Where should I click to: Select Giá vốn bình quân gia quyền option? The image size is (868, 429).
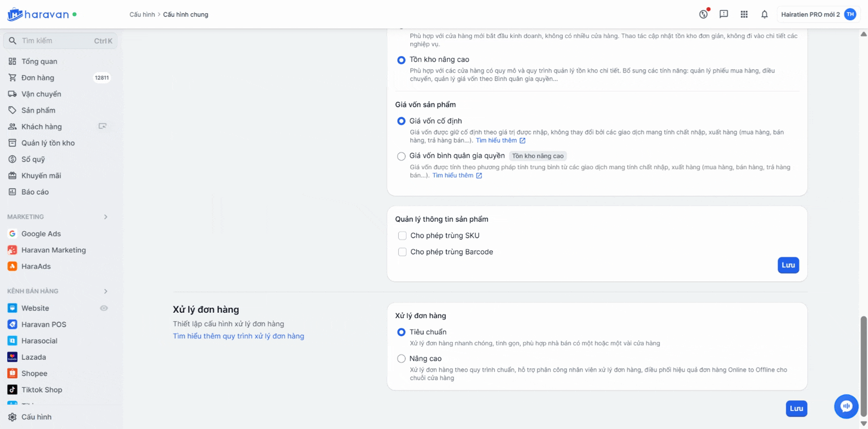point(401,156)
